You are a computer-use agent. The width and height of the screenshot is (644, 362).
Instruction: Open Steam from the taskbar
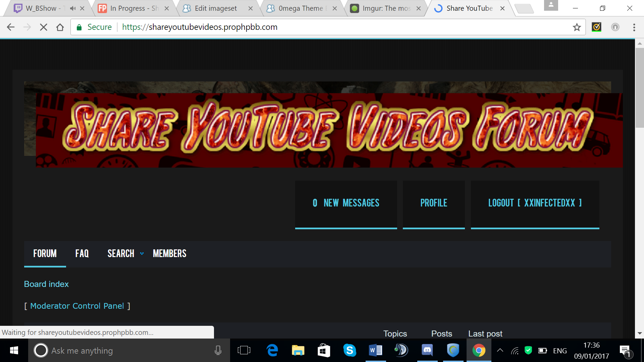[401, 350]
